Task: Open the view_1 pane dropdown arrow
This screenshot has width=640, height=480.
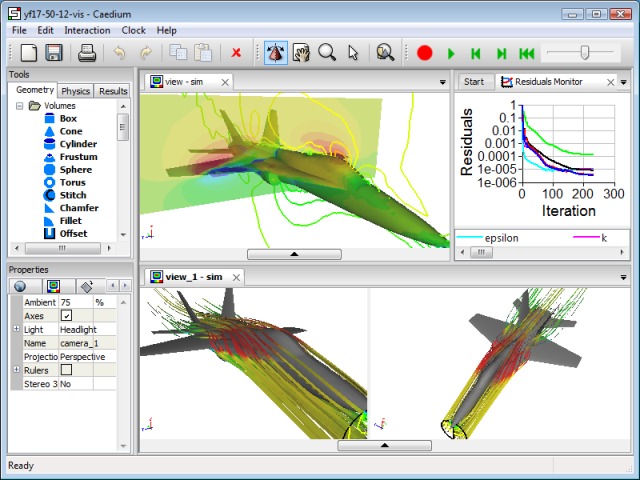Action: [623, 278]
